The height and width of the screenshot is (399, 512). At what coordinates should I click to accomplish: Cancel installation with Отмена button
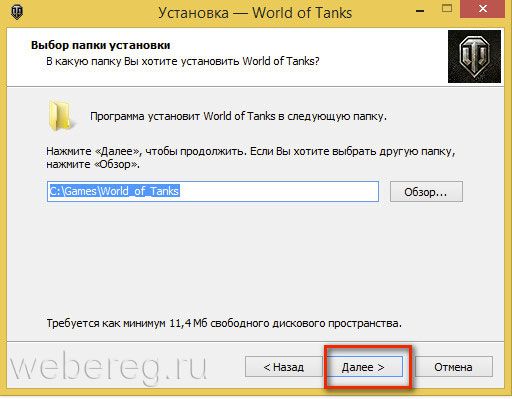point(453,367)
